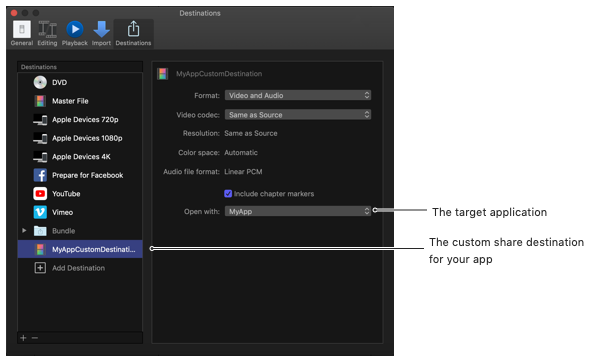
Task: Click the Master File filmstrip icon
Action: (40, 101)
